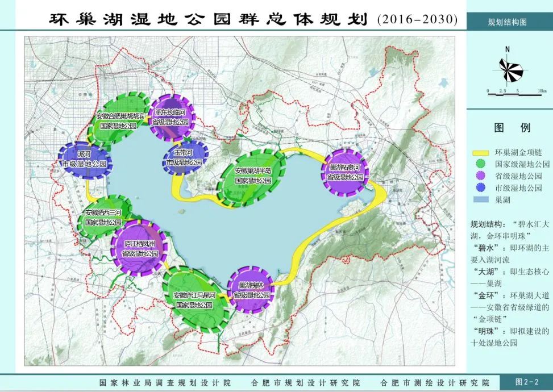Screen dimensions: 553x392
Task: Click the green 国家级湿地公园 legend circle
Action: click(481, 164)
